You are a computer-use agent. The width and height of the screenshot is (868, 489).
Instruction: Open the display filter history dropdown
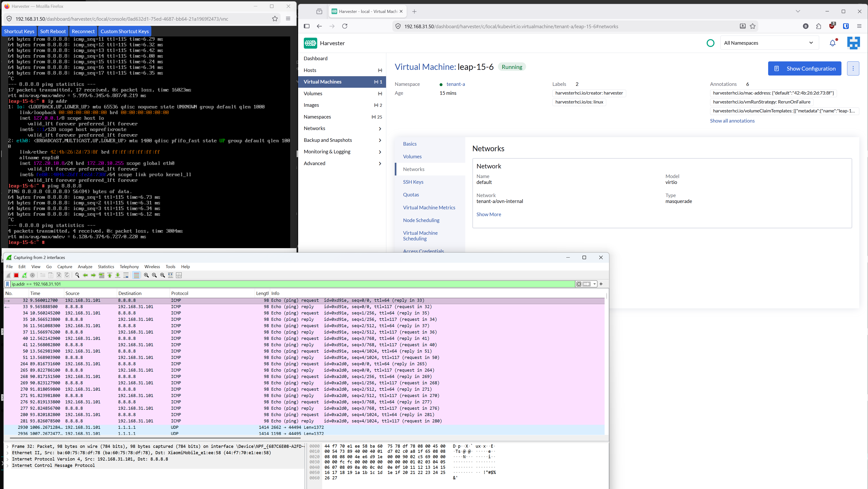point(594,284)
